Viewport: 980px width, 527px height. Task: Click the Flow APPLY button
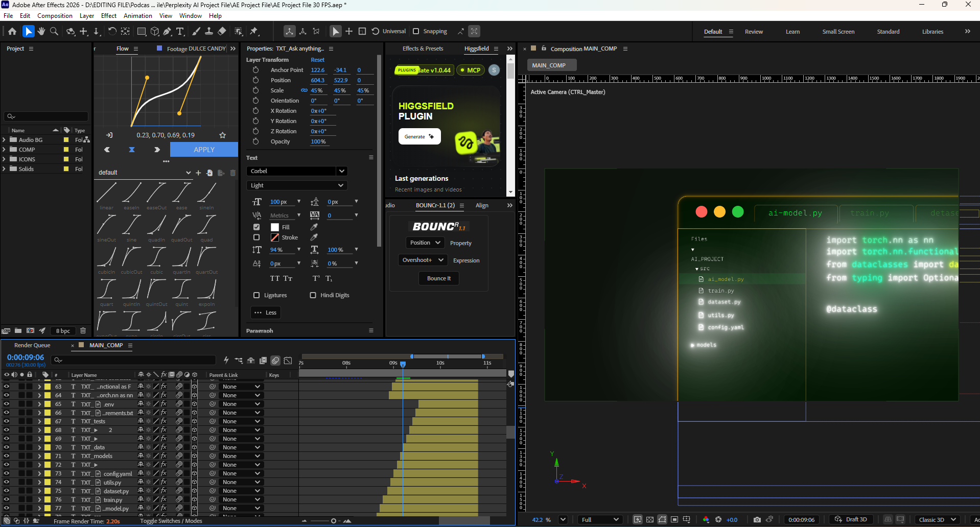(204, 150)
